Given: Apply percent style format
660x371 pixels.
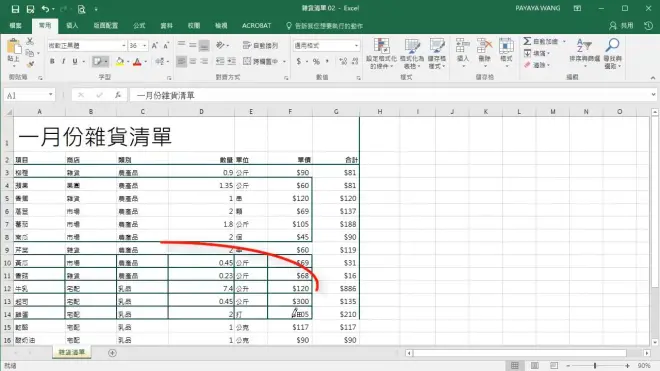Looking at the screenshot, I should [316, 61].
